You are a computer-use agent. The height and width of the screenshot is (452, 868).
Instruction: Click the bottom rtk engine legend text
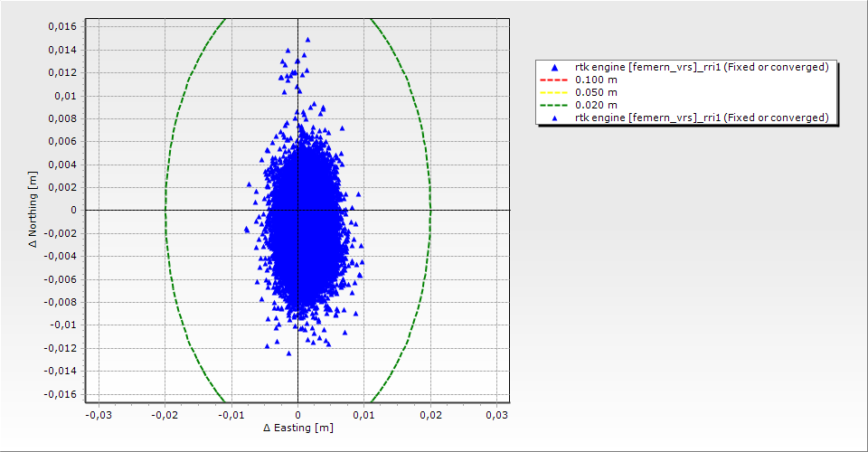pyautogui.click(x=702, y=118)
